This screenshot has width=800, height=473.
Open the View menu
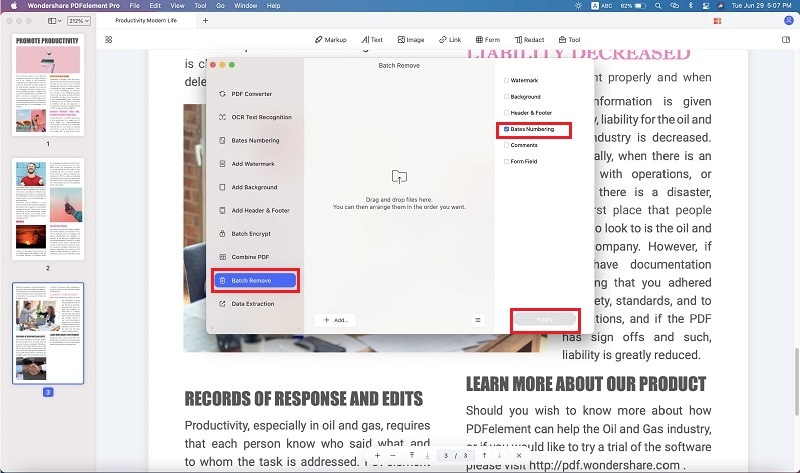177,6
